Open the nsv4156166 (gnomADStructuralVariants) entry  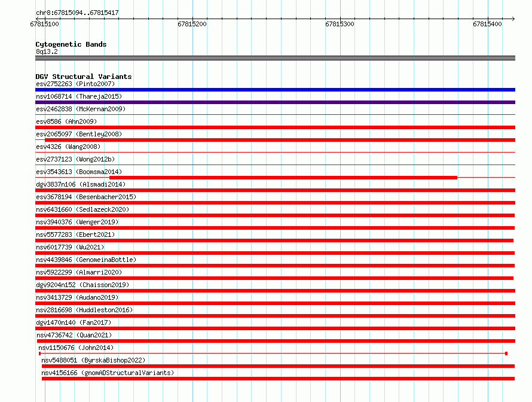pos(108,373)
